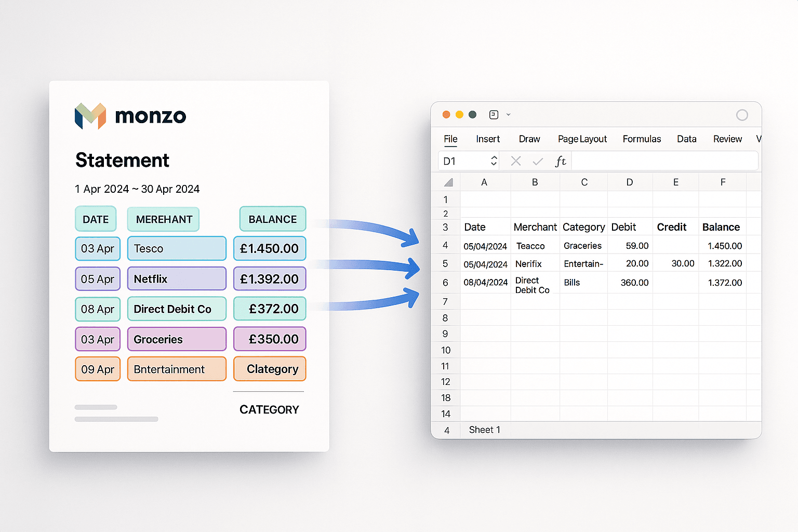Click cell with 360.00
Screen dimensions: 798x532
(x=630, y=283)
